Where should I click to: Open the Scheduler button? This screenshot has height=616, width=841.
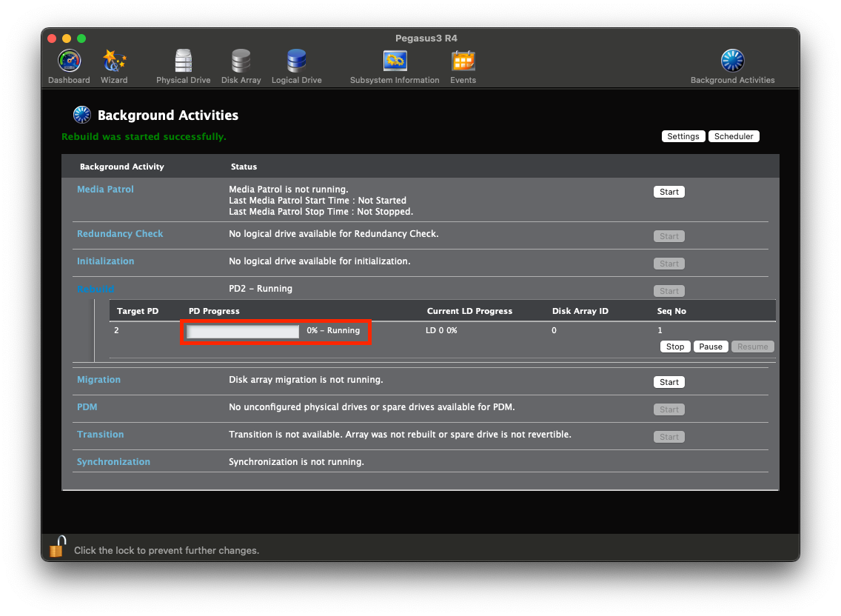point(733,136)
